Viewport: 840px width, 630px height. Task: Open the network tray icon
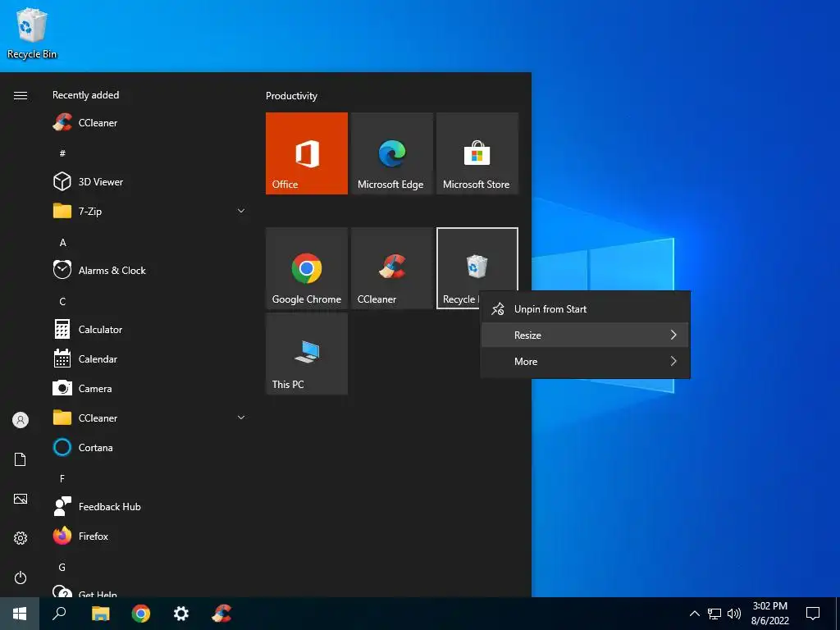pos(714,614)
